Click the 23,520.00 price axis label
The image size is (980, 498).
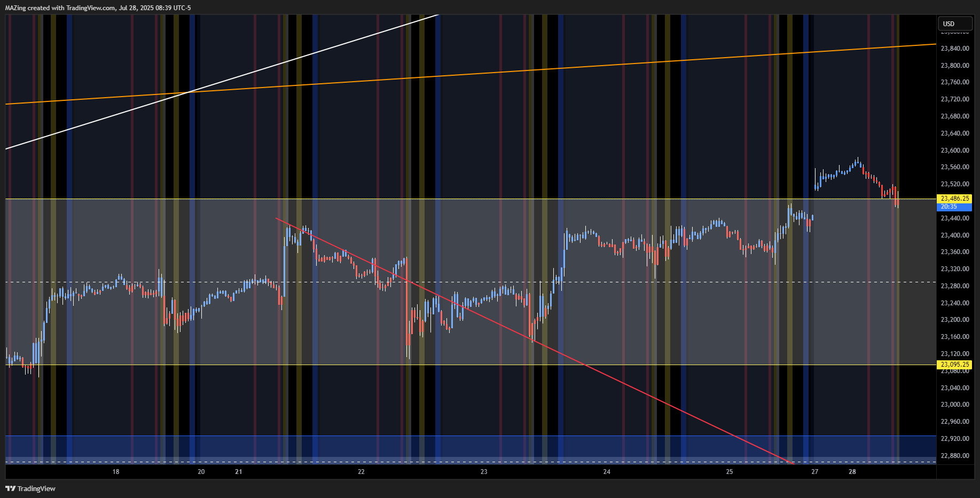tap(955, 184)
